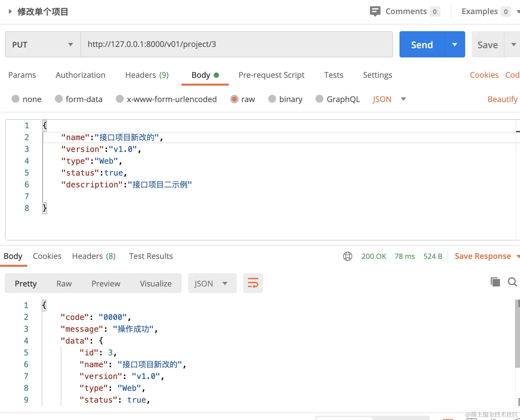The image size is (520, 420).
Task: Copy the response body to clipboard
Action: click(x=495, y=282)
